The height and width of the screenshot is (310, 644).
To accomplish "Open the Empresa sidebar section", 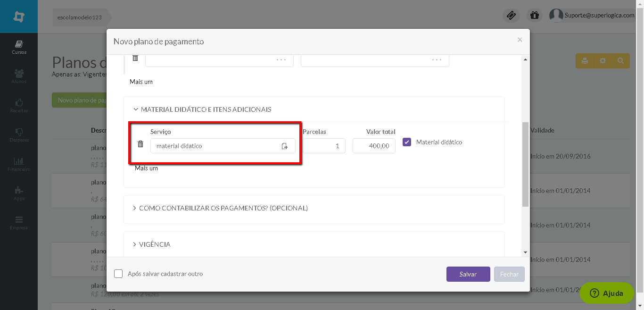I will tap(19, 223).
